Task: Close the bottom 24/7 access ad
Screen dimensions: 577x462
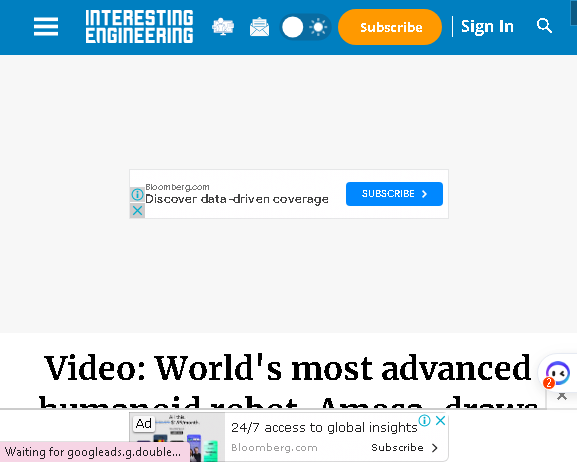Action: click(x=440, y=420)
